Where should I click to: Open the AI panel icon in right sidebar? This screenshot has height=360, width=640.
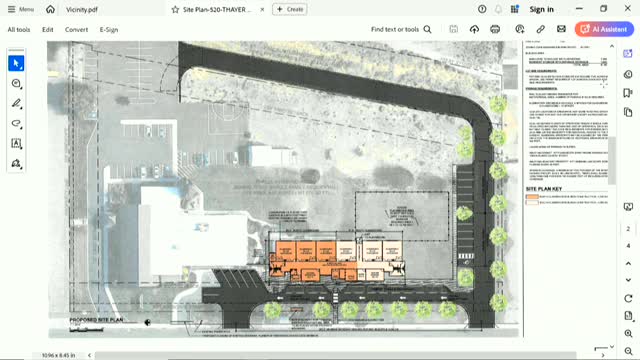(x=628, y=53)
